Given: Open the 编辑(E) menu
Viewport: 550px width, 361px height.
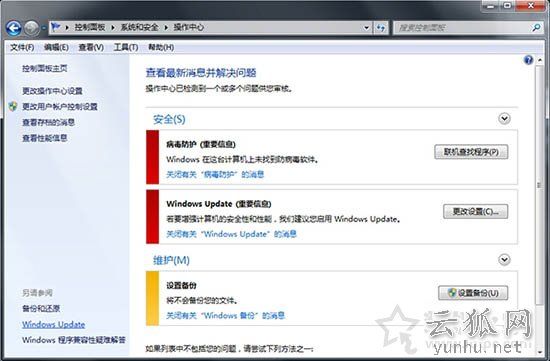Looking at the screenshot, I should click(x=56, y=47).
